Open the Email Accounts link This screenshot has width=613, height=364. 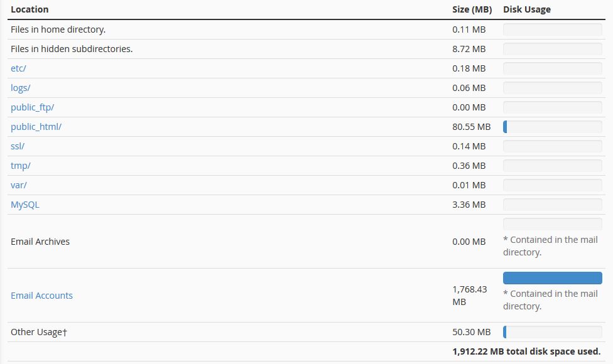[x=41, y=296]
